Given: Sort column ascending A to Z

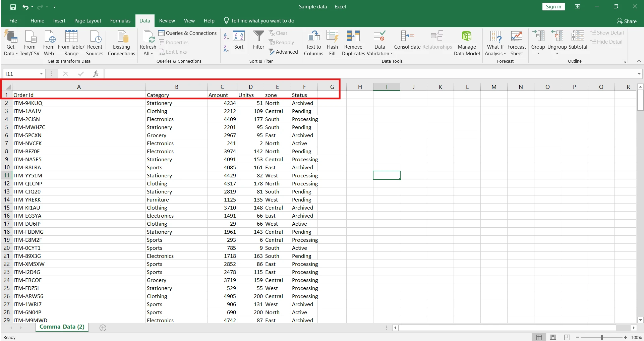Looking at the screenshot, I should [227, 36].
